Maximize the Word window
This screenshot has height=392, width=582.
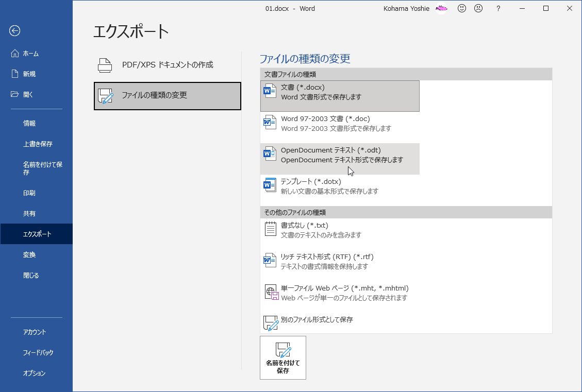[545, 8]
